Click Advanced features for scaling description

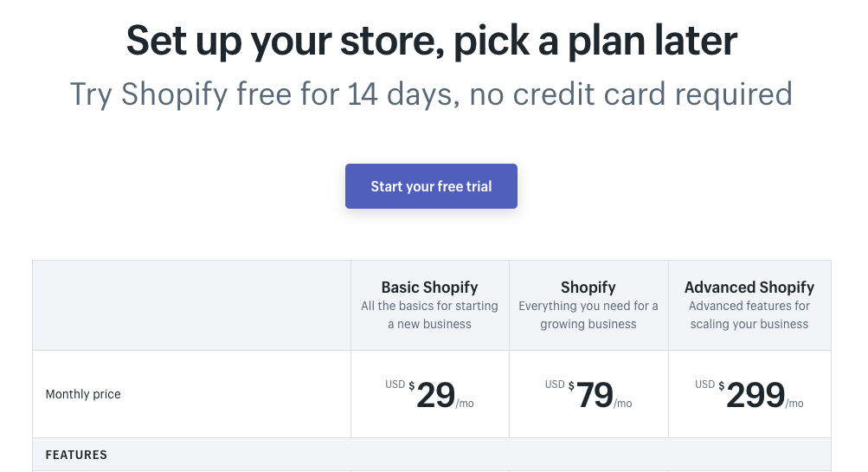[749, 314]
